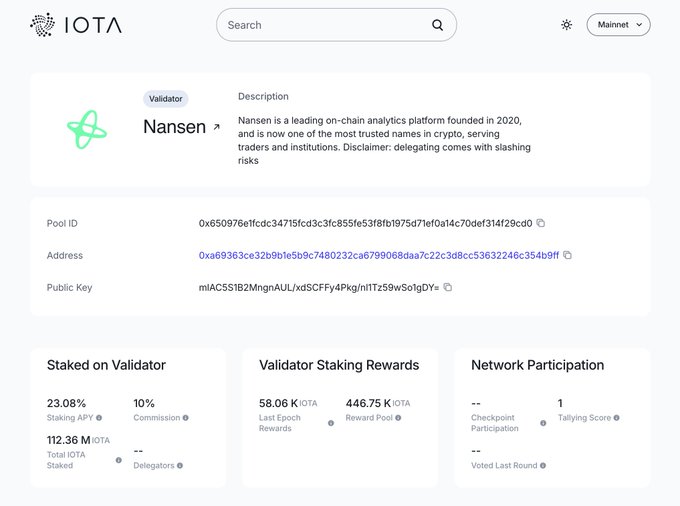Click the Nansen validator logo image
This screenshot has width=680, height=506.
coord(87,129)
